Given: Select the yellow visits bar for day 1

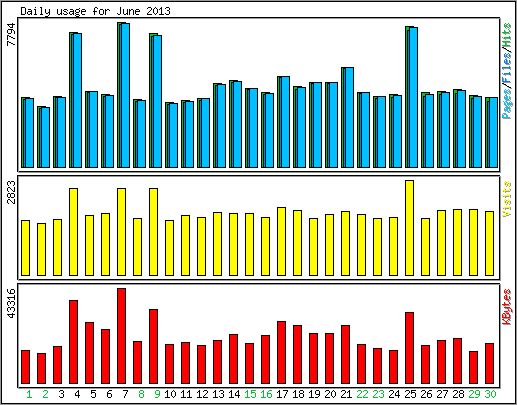Looking at the screenshot, I should (x=25, y=248).
